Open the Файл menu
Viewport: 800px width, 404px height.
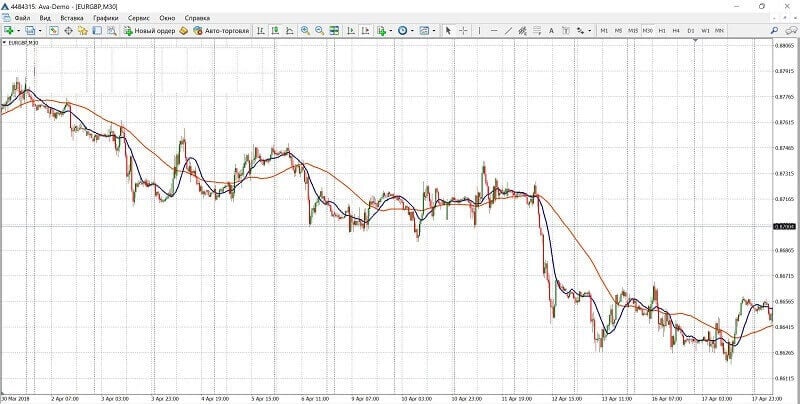point(22,18)
